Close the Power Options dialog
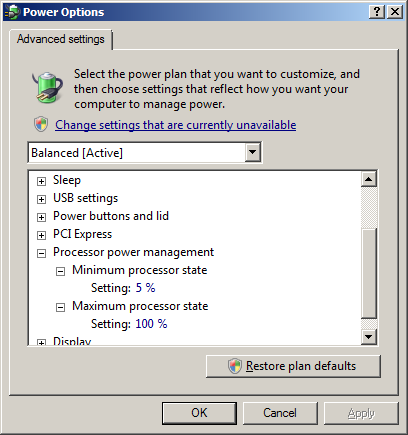The image size is (408, 435). (x=395, y=12)
